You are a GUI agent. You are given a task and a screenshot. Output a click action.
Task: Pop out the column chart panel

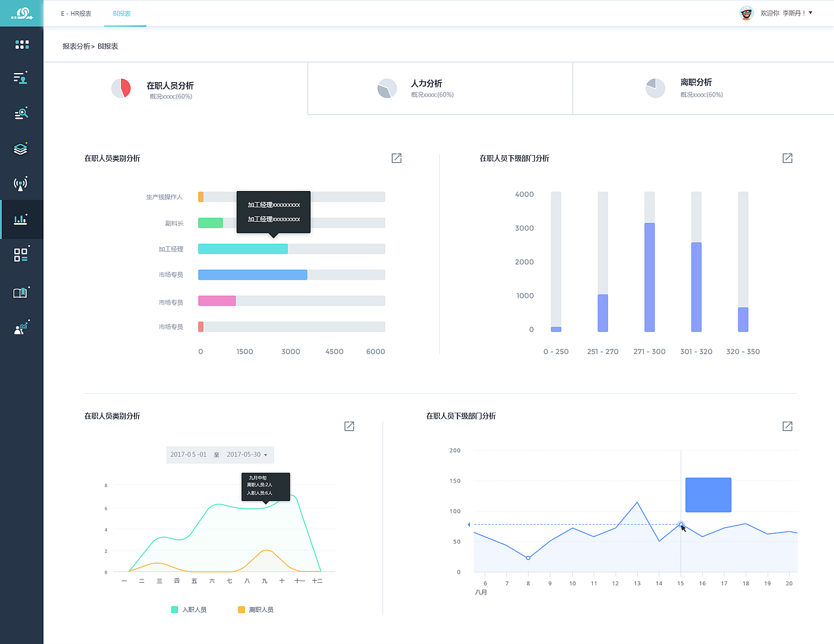pyautogui.click(x=787, y=158)
